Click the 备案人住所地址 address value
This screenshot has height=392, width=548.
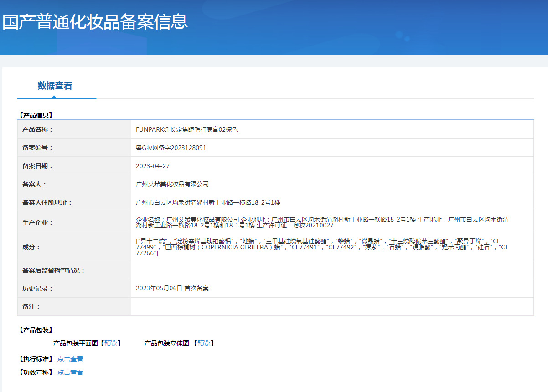coord(208,202)
